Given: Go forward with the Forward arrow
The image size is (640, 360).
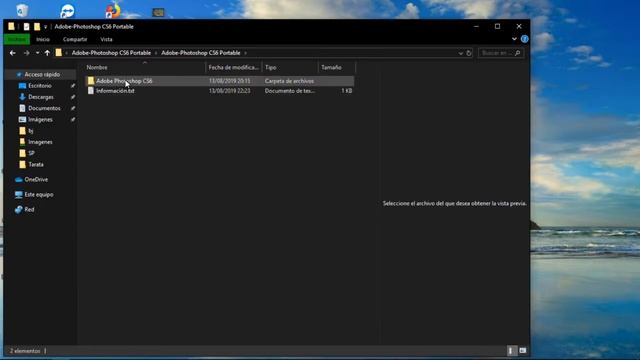Looking at the screenshot, I should [27, 53].
